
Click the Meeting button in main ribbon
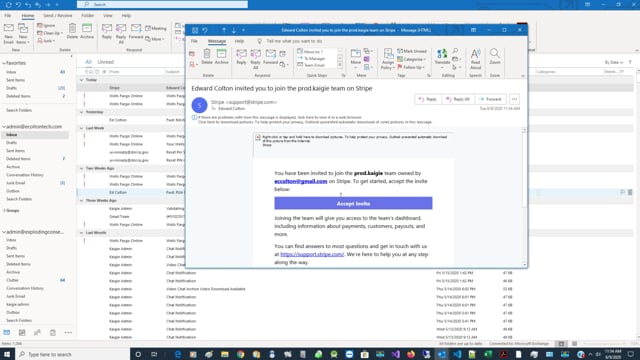(x=156, y=28)
